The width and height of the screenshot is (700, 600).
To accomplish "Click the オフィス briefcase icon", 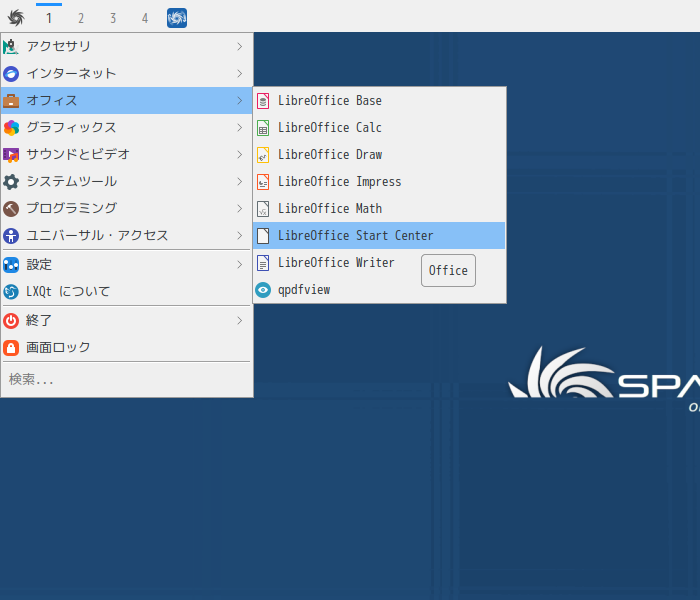I will [x=11, y=100].
